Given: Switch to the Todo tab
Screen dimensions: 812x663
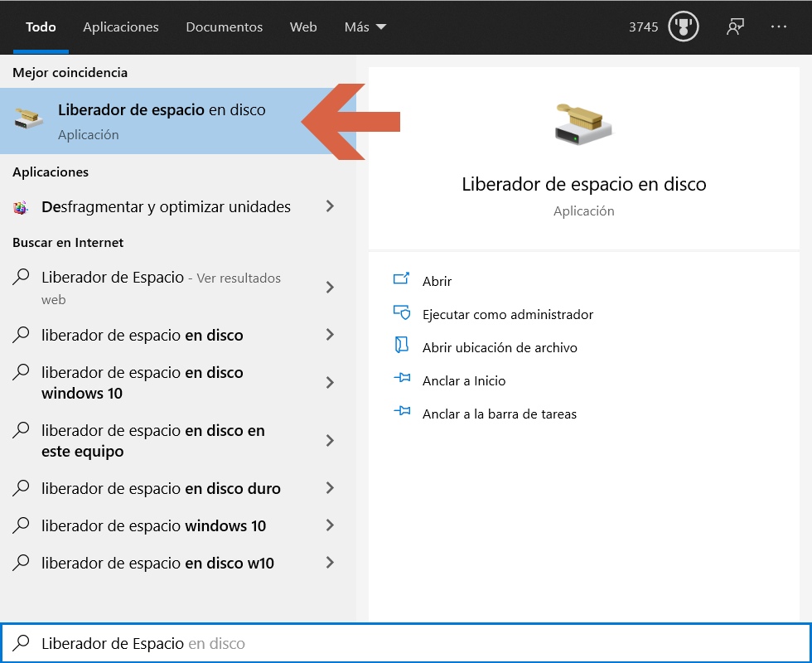Looking at the screenshot, I should click(41, 27).
